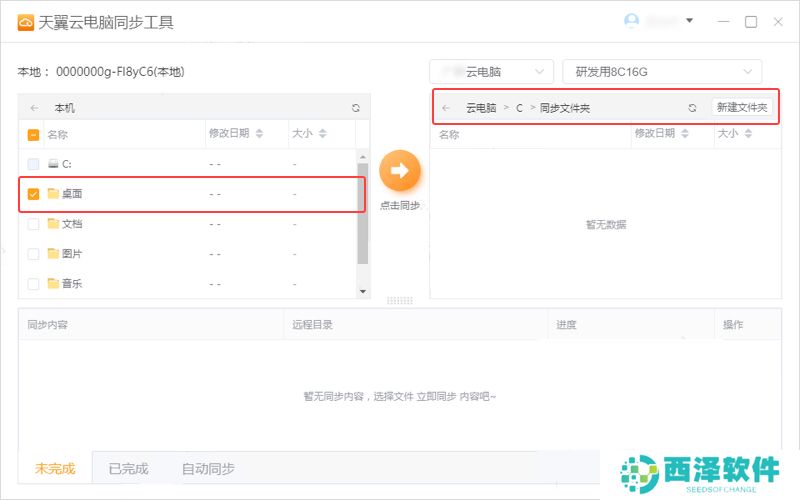The image size is (800, 500).
Task: Click 云电脑 in the breadcrumb path
Action: coord(481,108)
